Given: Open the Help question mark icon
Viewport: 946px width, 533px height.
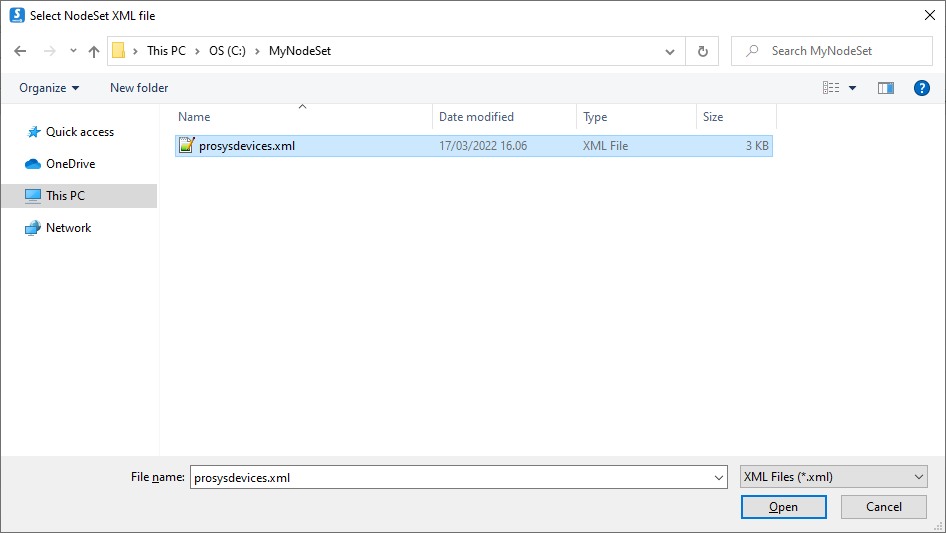Looking at the screenshot, I should [922, 88].
